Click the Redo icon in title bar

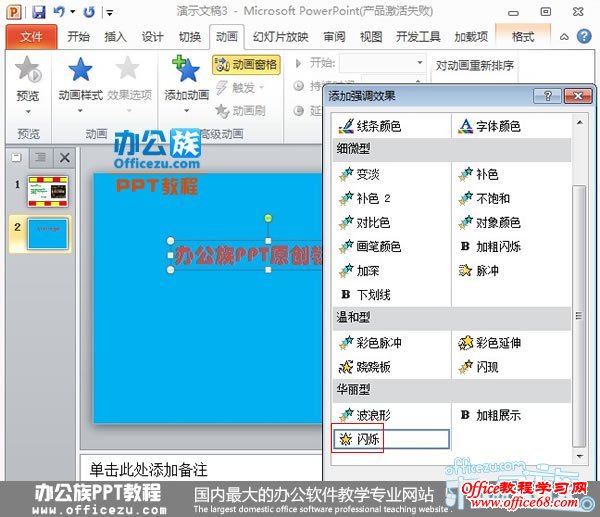tap(89, 12)
